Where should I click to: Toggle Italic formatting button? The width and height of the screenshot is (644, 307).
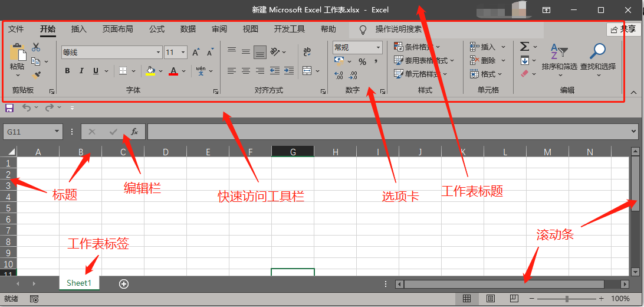(x=81, y=71)
